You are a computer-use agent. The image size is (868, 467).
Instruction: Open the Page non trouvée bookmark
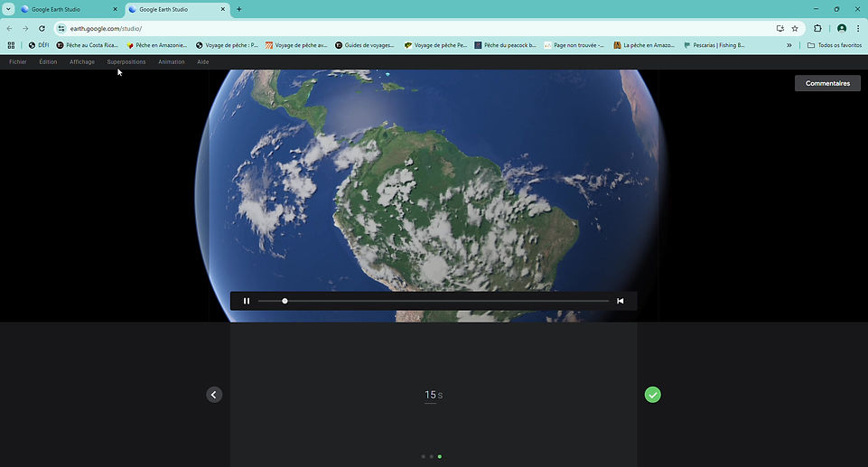pyautogui.click(x=574, y=45)
